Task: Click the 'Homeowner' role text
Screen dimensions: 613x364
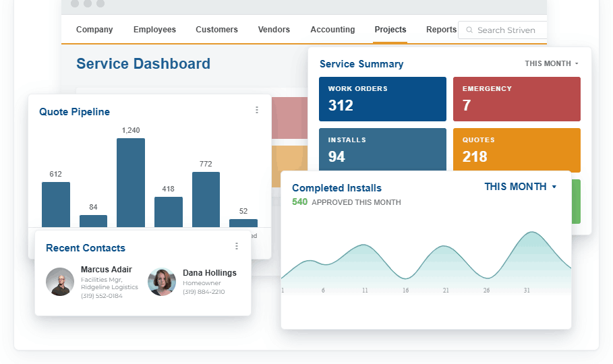Action: (x=202, y=282)
